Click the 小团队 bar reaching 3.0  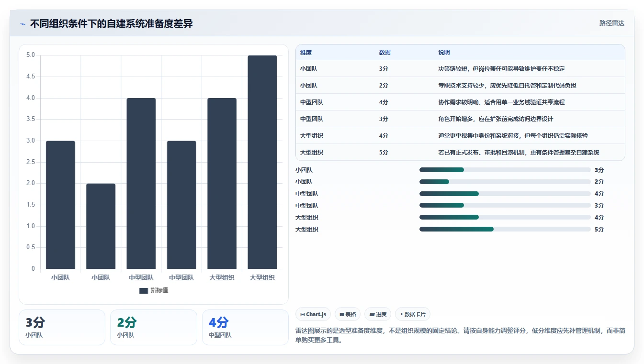(60, 205)
